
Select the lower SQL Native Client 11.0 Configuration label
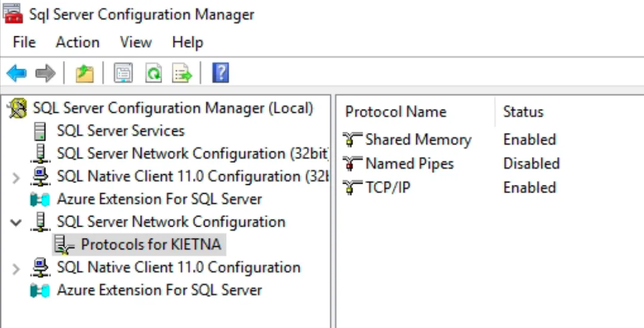179,268
